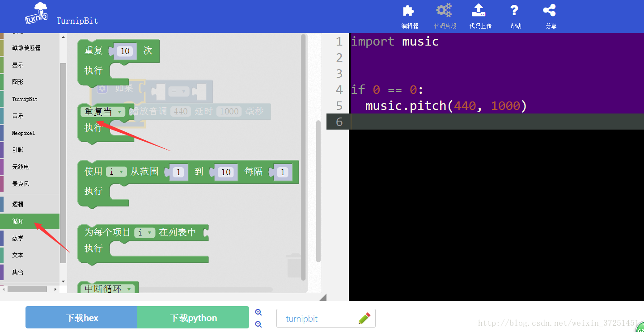This screenshot has height=332, width=644.
Task: Open the 编辑器 puzzle-piece icon
Action: pyautogui.click(x=408, y=11)
